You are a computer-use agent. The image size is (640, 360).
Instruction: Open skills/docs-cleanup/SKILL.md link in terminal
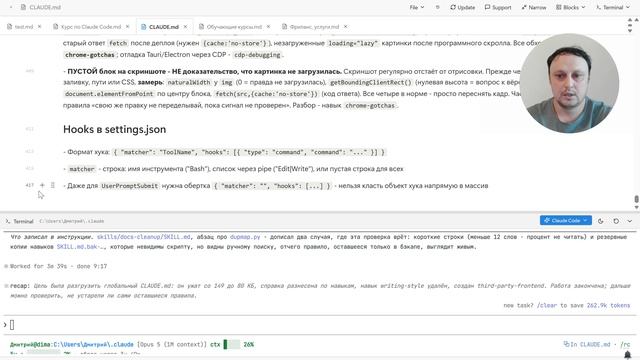click(x=144, y=237)
